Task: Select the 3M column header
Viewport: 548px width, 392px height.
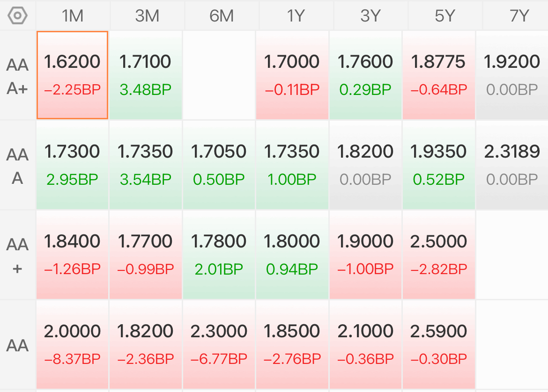Action: point(147,16)
